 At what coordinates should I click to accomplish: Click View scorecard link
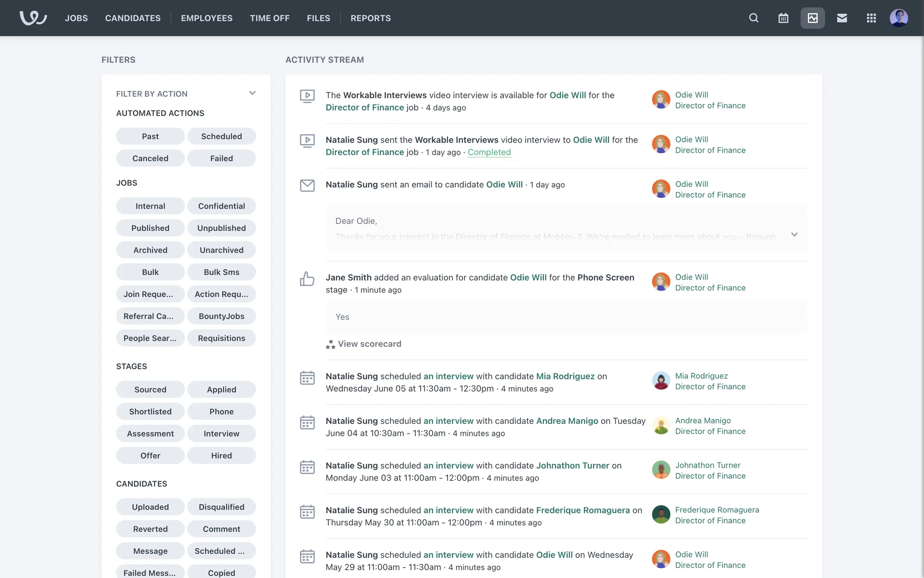(x=369, y=344)
